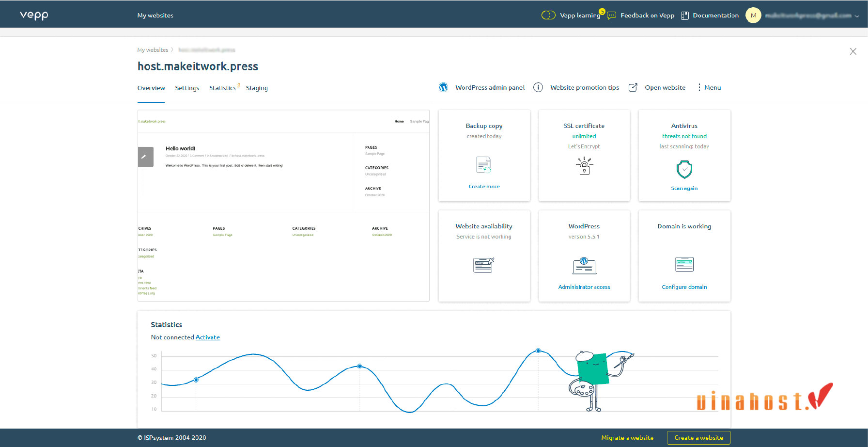Close the website panel with X

coord(853,51)
